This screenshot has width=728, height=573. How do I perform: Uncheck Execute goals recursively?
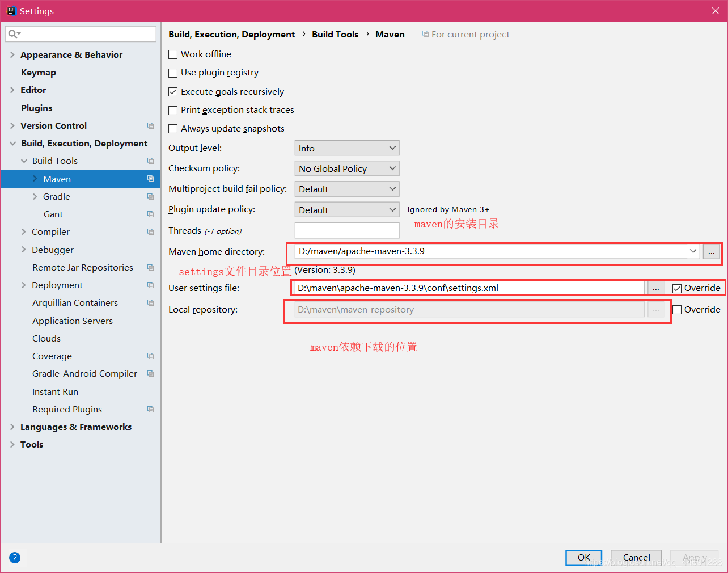point(173,92)
